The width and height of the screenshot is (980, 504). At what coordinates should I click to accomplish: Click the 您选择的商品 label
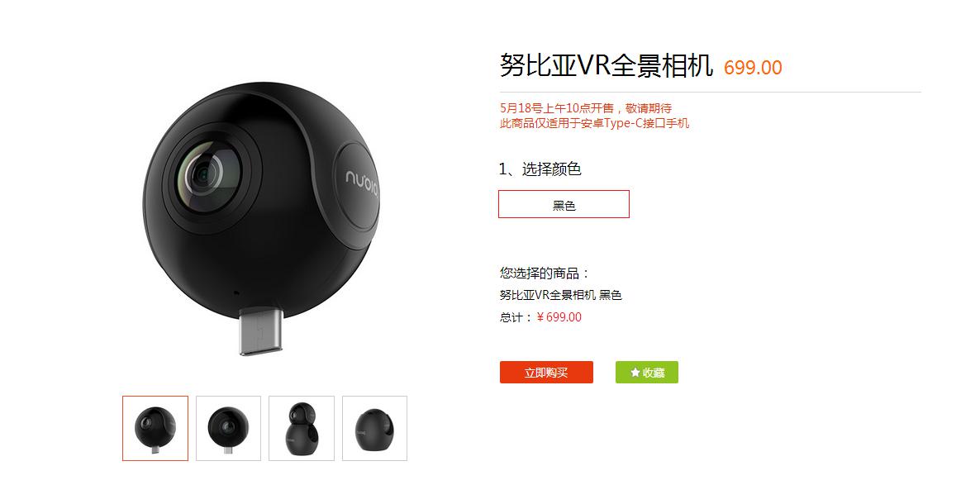(x=545, y=273)
